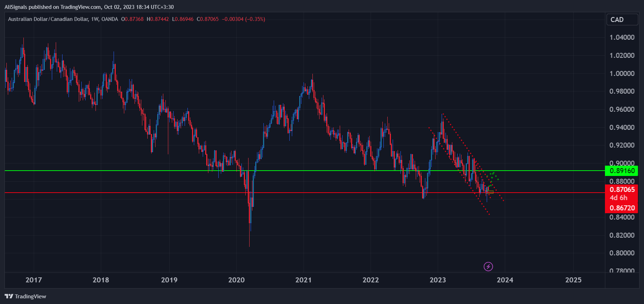644x304 pixels.
Task: Click the change value −0.00304 (−0.35%)
Action: pos(244,19)
